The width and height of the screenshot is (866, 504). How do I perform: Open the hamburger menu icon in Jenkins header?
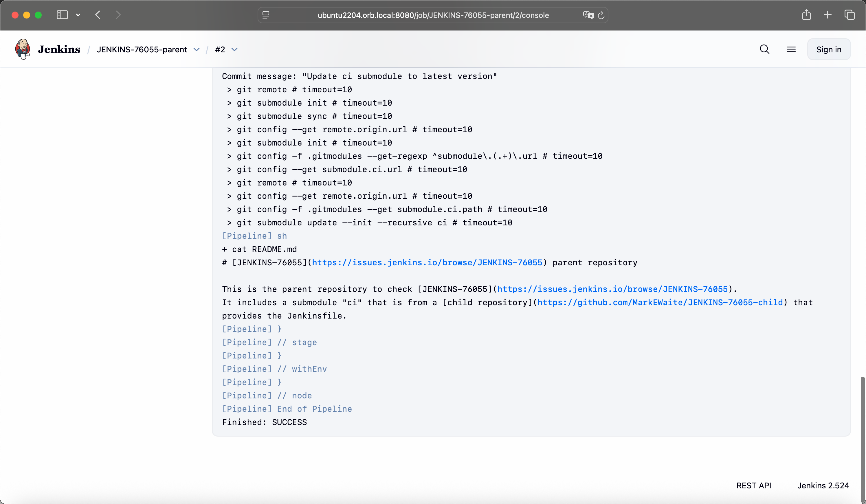[x=791, y=49]
